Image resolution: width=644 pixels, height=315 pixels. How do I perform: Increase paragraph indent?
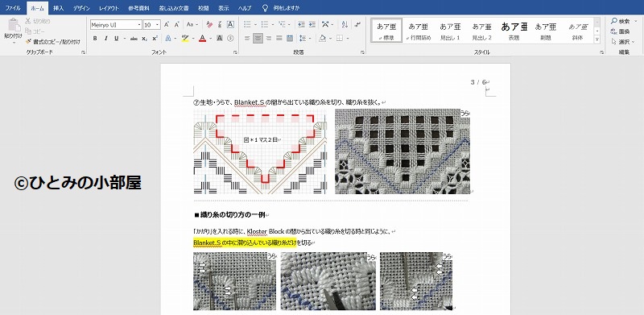point(312,25)
